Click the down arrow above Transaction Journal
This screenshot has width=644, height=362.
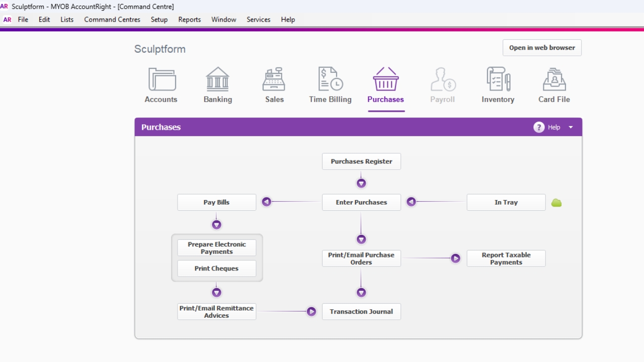(x=361, y=293)
